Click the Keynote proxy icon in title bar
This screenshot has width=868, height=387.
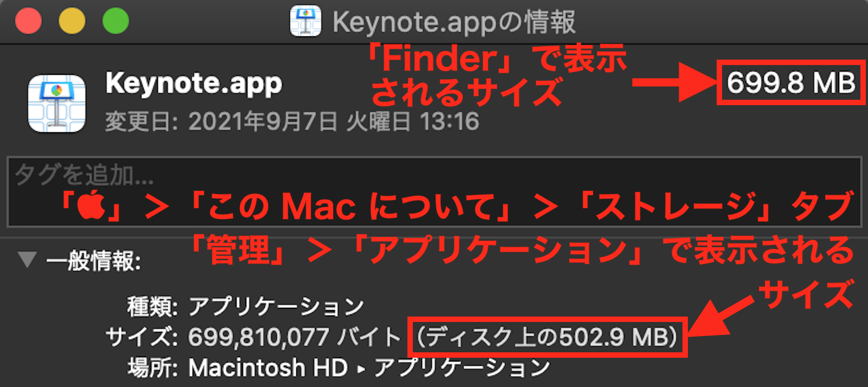[305, 22]
